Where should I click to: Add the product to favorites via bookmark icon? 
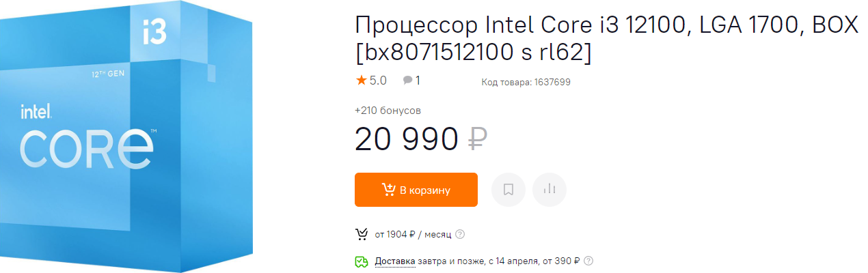508,190
